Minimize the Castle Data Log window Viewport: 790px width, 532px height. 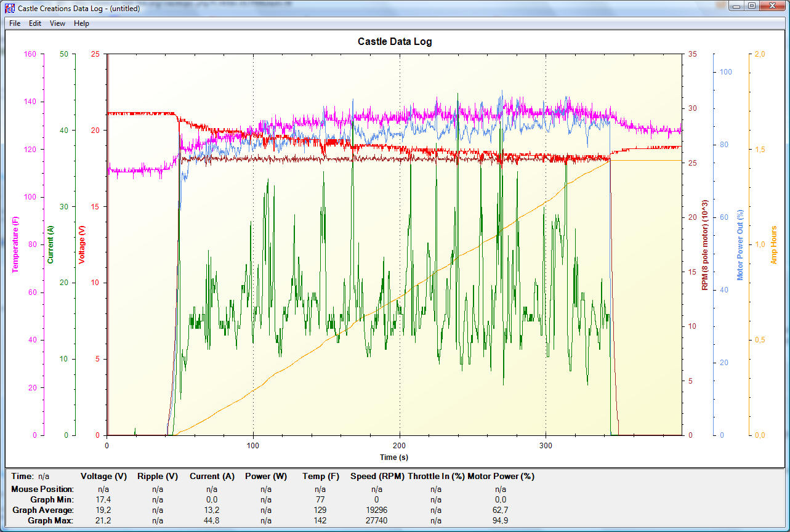point(737,6)
